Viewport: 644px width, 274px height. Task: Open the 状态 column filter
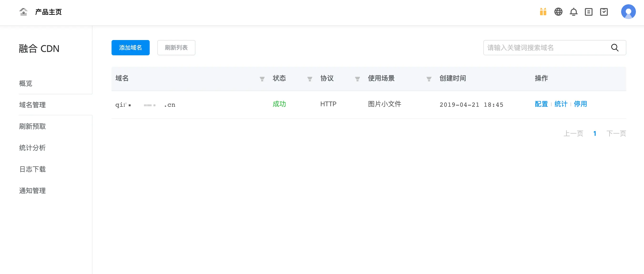(x=310, y=79)
